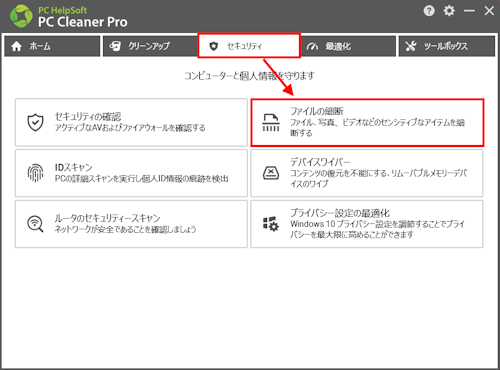Image resolution: width=500 pixels, height=370 pixels.
Task: Click the Windows privacy gear icon
Action: pyautogui.click(x=271, y=224)
